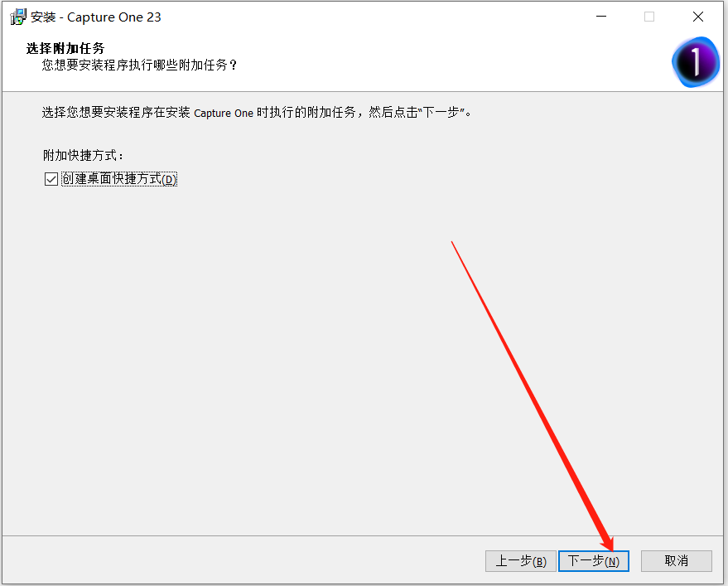The height and width of the screenshot is (586, 728).
Task: Click the tail start of the red arrow
Action: (x=451, y=242)
